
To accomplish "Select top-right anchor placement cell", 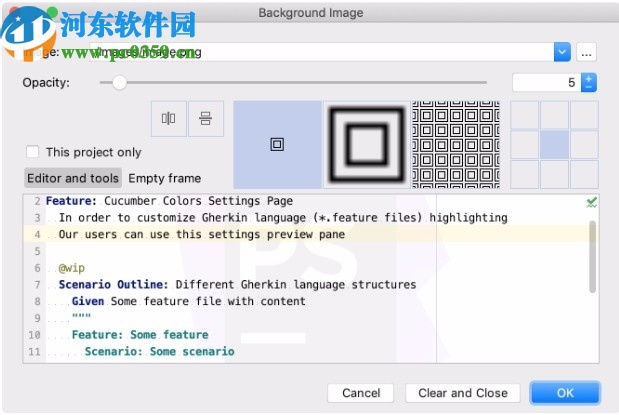I will pyautogui.click(x=584, y=115).
